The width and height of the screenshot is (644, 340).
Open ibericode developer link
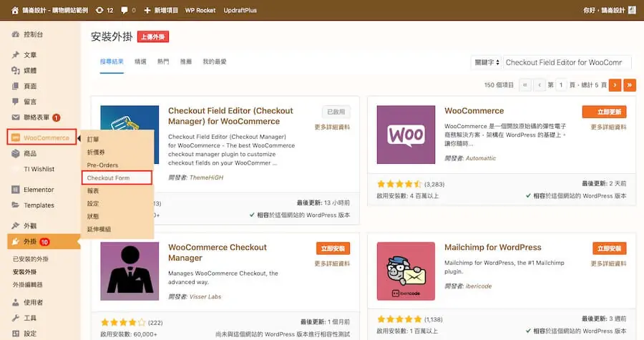coord(479,286)
